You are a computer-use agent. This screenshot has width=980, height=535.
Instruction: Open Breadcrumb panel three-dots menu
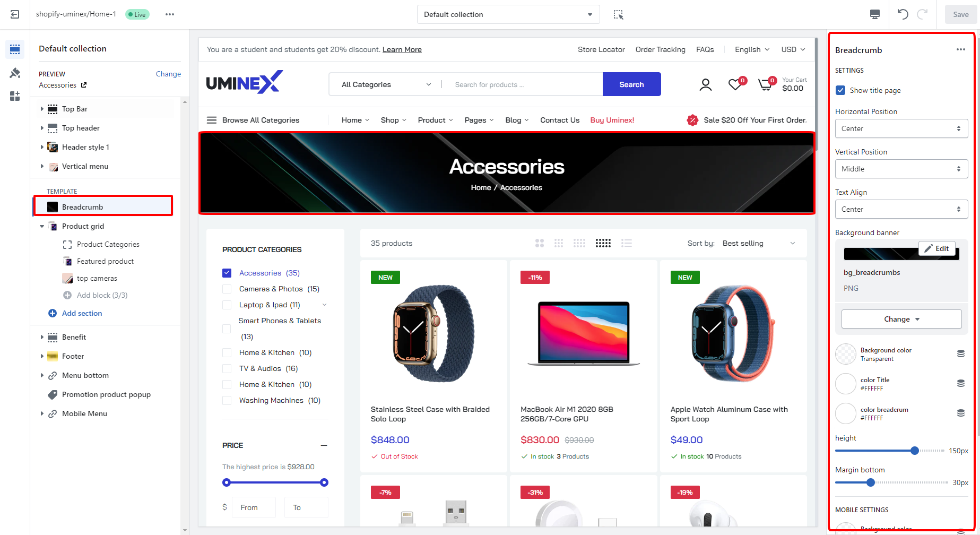(x=961, y=49)
